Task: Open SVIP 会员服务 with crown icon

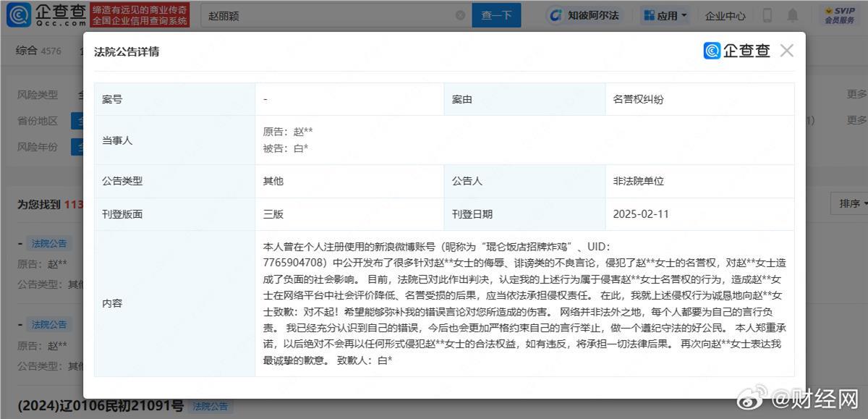Action: tap(838, 14)
